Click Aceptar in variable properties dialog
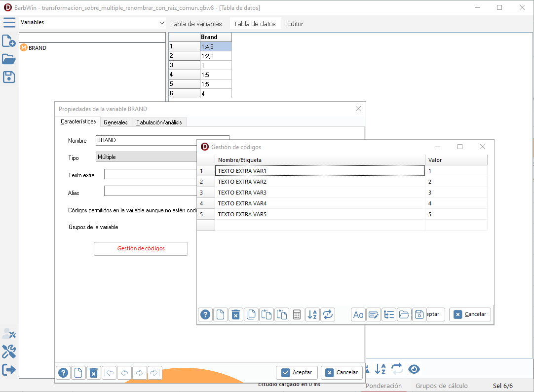 (297, 372)
